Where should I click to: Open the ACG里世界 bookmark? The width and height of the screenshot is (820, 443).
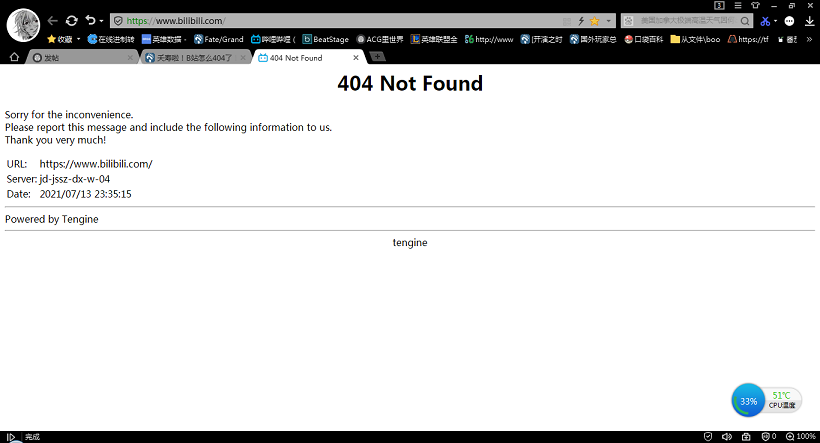pyautogui.click(x=380, y=39)
